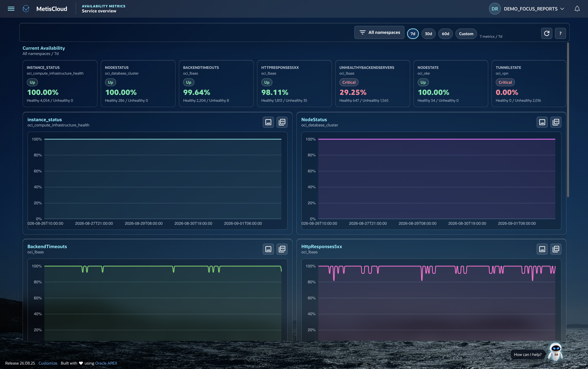The height and width of the screenshot is (369, 588).
Task: Open the All namespaces filter
Action: point(379,32)
